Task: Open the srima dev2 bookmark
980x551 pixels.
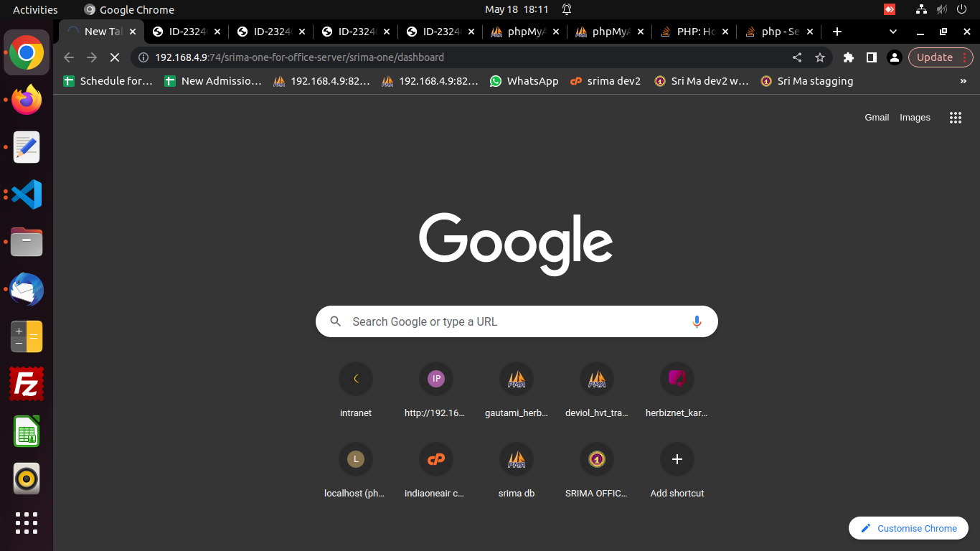Action: 605,81
